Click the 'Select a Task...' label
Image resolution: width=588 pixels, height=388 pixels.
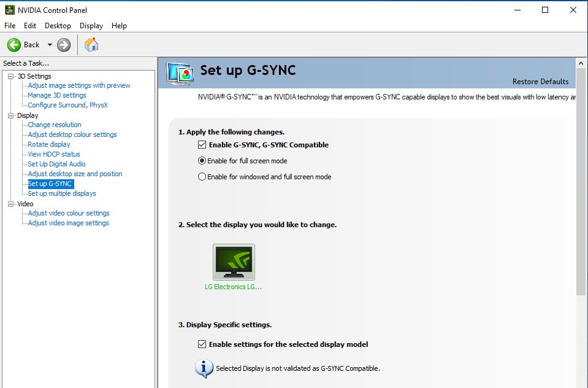click(x=26, y=63)
